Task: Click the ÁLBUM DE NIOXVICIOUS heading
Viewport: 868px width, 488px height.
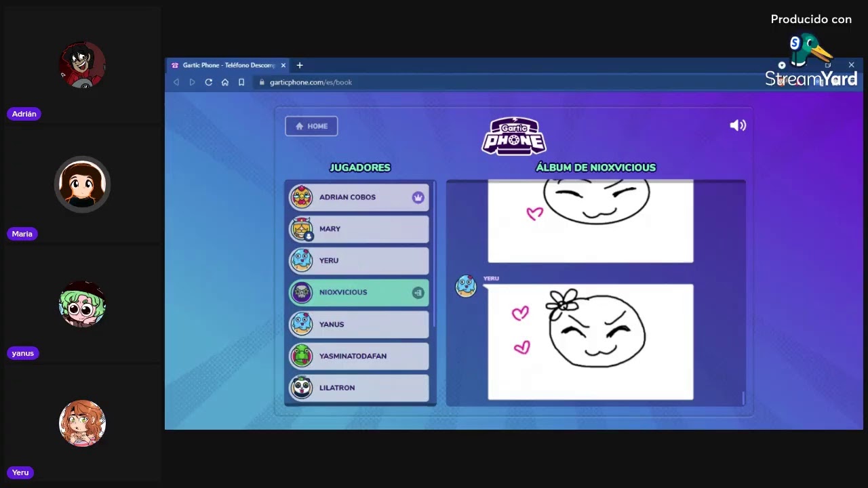Action: (596, 167)
